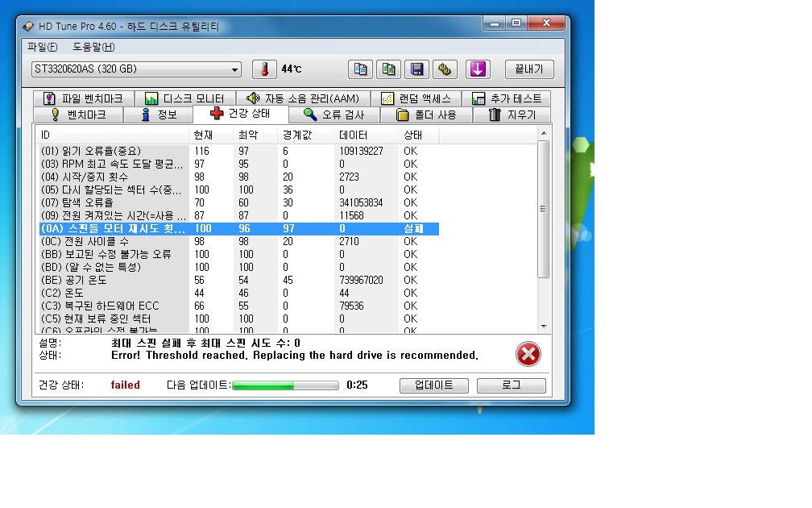Select the (09) 전원 켜져있는 시간 row
The width and height of the screenshot is (812, 508).
pyautogui.click(x=238, y=215)
